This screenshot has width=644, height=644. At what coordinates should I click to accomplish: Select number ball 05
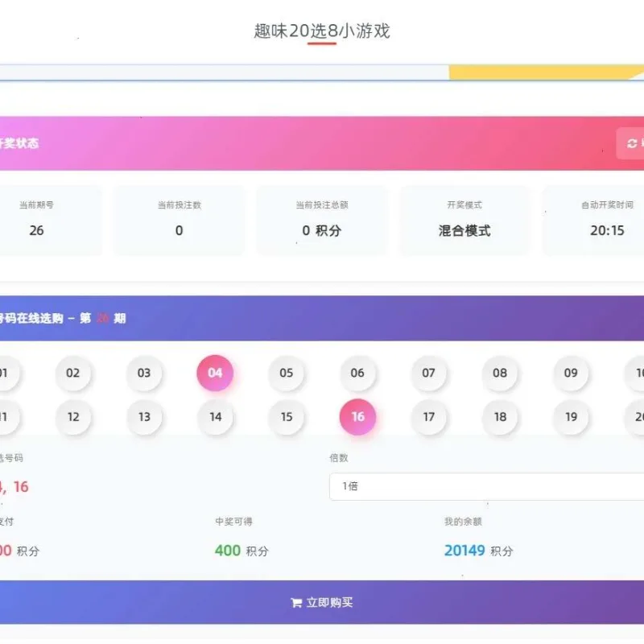[287, 373]
